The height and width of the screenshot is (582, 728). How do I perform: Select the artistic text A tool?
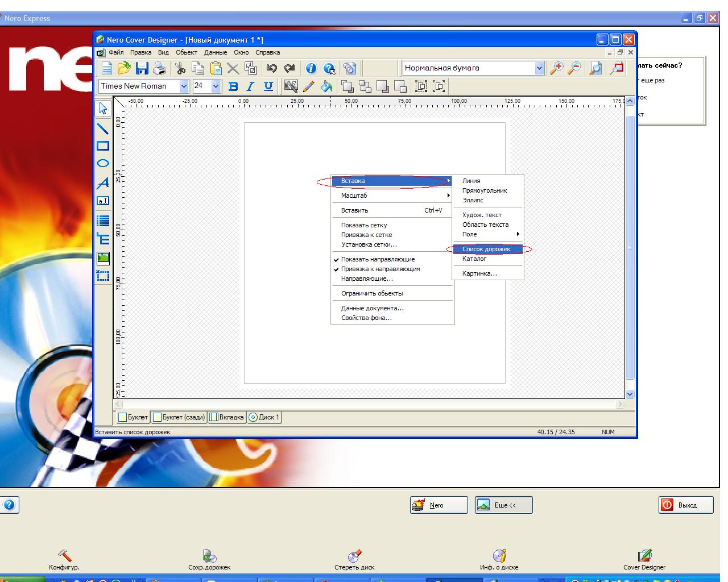[x=103, y=183]
